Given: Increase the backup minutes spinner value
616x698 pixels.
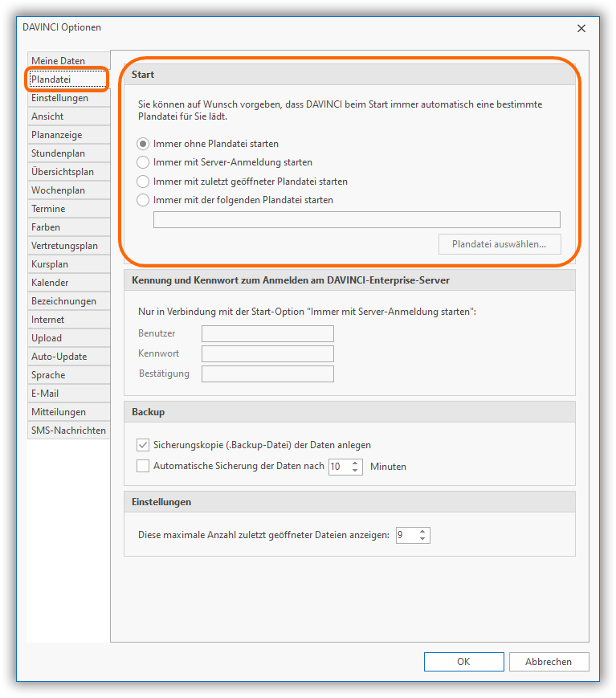Looking at the screenshot, I should [x=356, y=463].
